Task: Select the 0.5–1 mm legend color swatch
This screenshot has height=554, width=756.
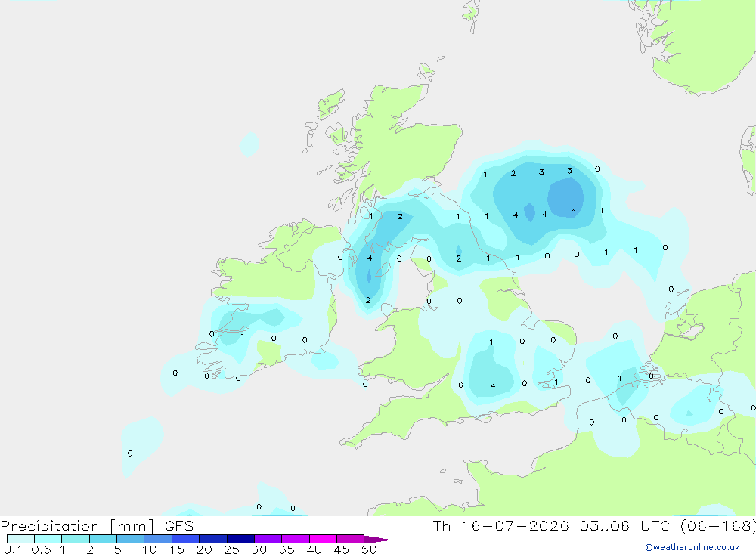Action: [48, 539]
